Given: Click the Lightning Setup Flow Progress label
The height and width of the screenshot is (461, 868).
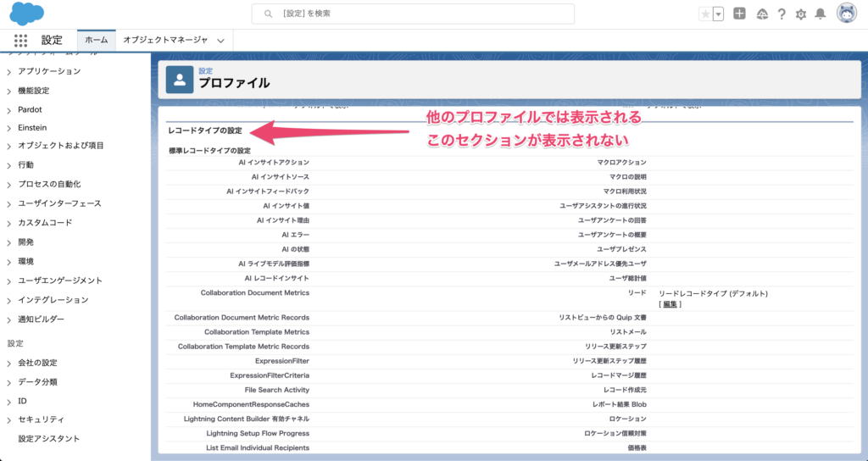Looking at the screenshot, I should 258,433.
